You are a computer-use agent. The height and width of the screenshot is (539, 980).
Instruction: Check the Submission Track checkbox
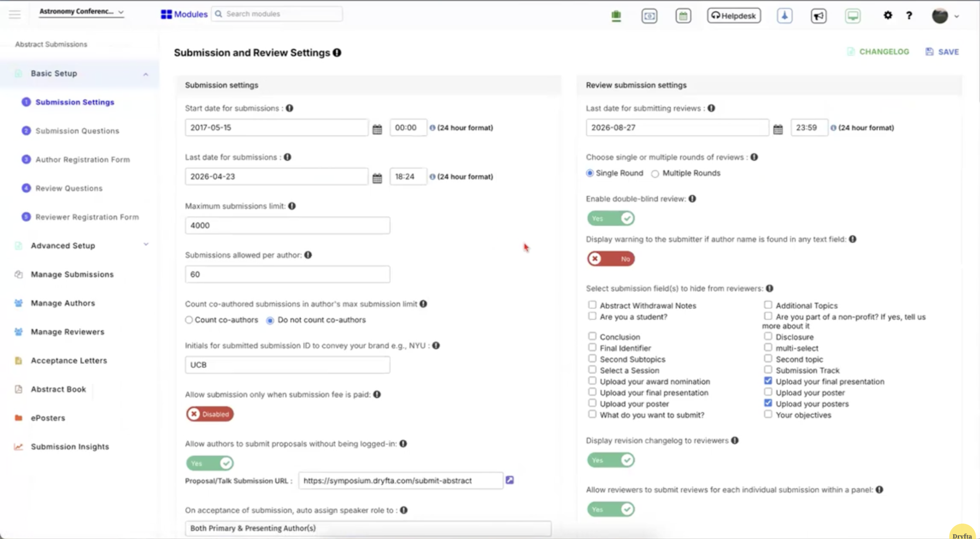click(768, 369)
